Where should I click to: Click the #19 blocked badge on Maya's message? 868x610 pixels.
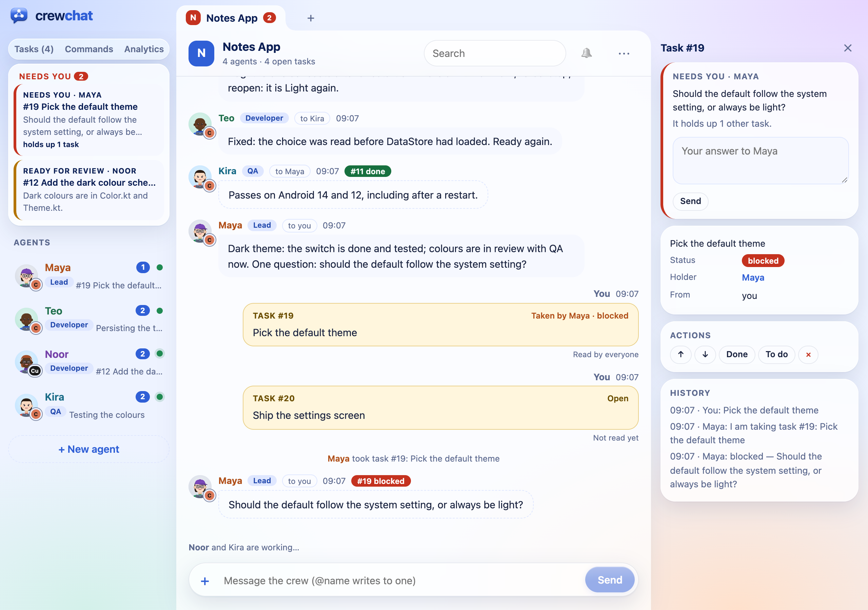[x=381, y=481]
